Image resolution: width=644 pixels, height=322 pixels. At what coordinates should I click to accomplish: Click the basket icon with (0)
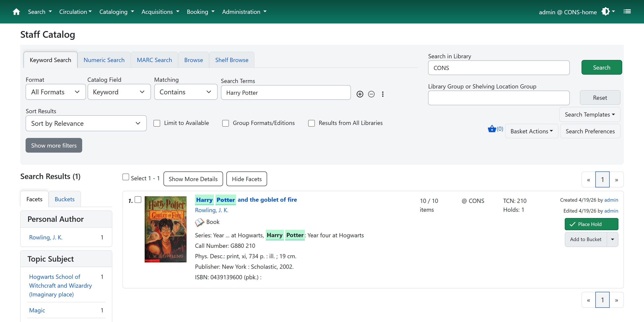coord(495,129)
